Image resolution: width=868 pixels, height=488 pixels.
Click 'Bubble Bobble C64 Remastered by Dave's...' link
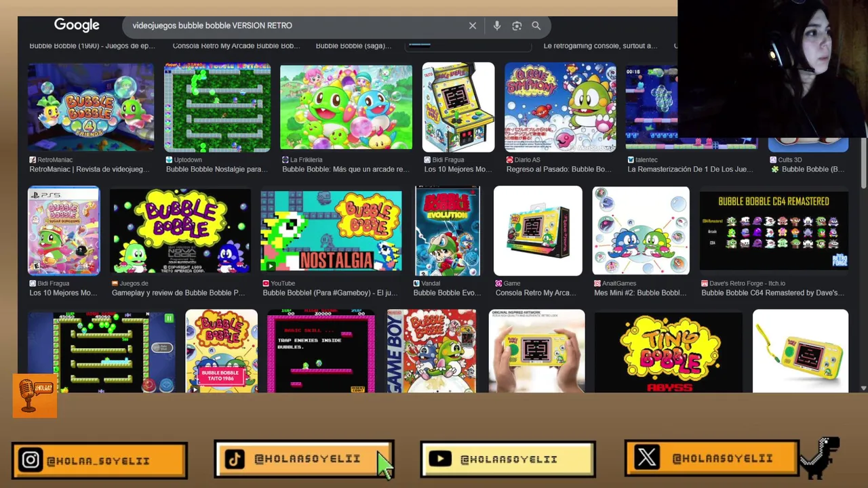[772, 293]
